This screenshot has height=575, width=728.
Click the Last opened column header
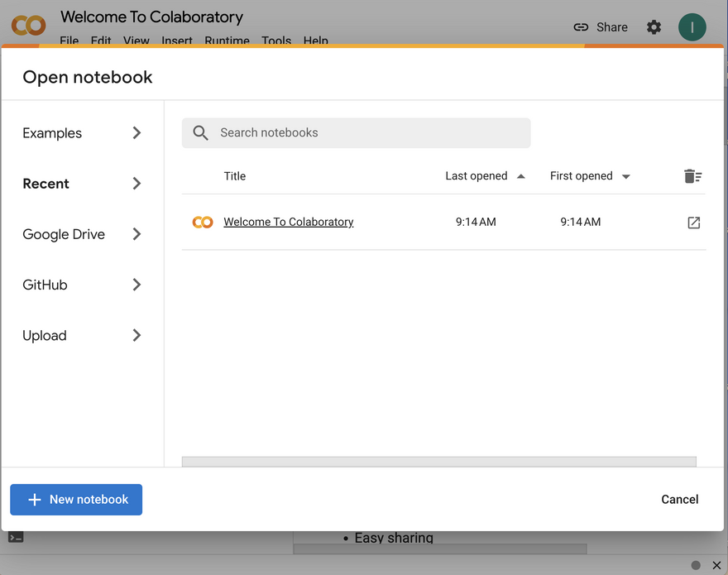coord(477,176)
